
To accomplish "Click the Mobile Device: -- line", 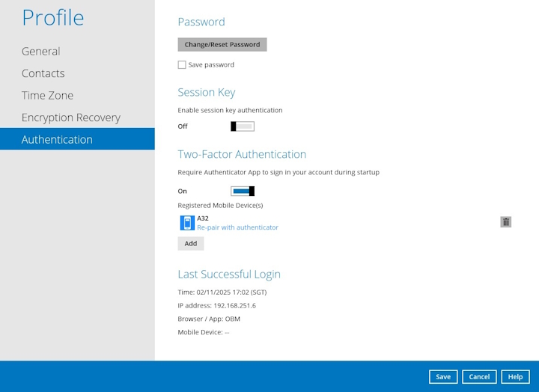I will pyautogui.click(x=204, y=332).
